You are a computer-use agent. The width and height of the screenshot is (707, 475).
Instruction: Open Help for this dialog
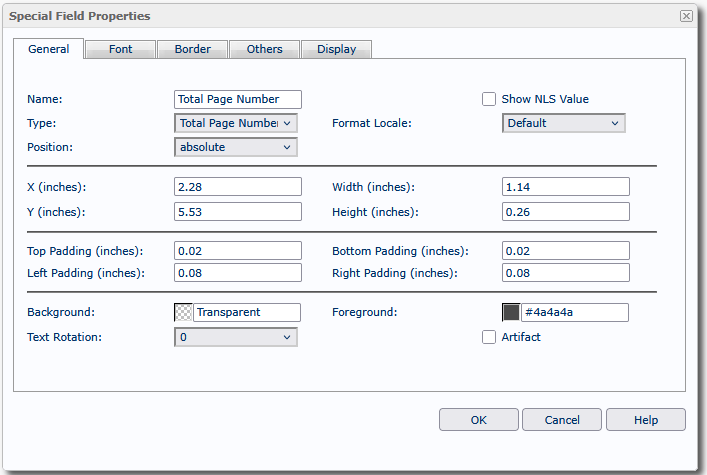click(x=645, y=419)
